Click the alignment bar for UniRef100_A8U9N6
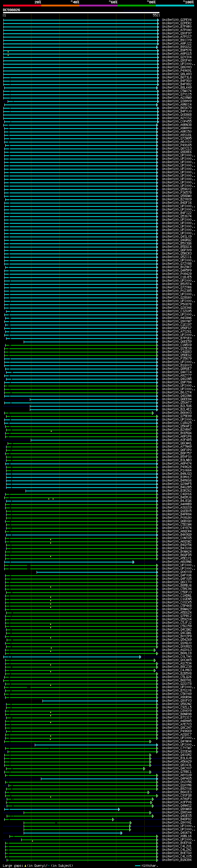The width and height of the screenshot is (197, 868). point(69,562)
